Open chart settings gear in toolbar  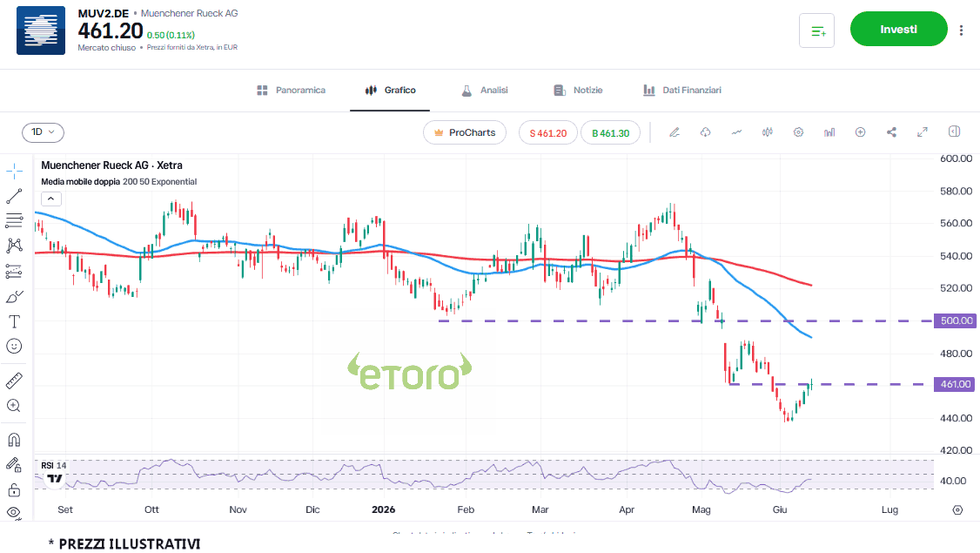(x=798, y=132)
